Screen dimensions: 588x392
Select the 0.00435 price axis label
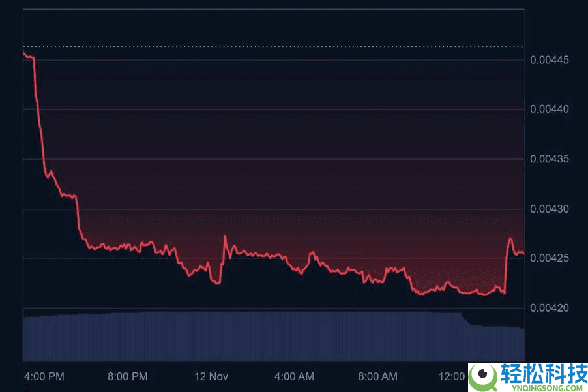point(550,159)
